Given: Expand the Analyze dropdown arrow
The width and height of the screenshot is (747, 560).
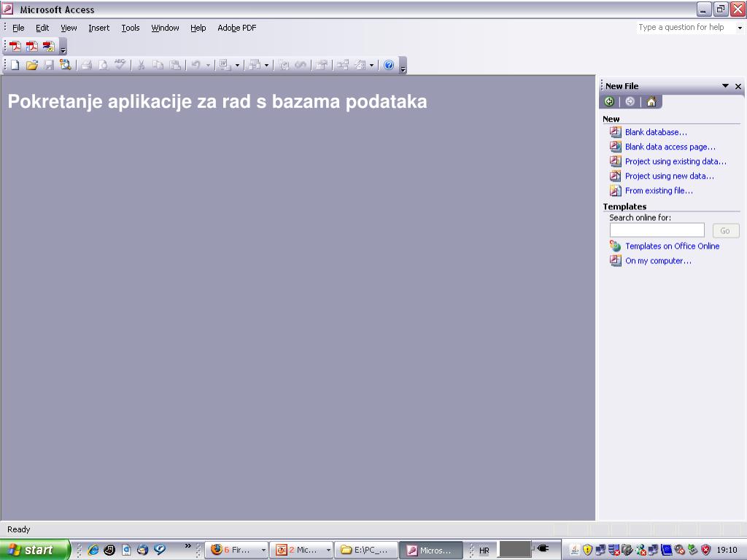Looking at the screenshot, I should 266,65.
